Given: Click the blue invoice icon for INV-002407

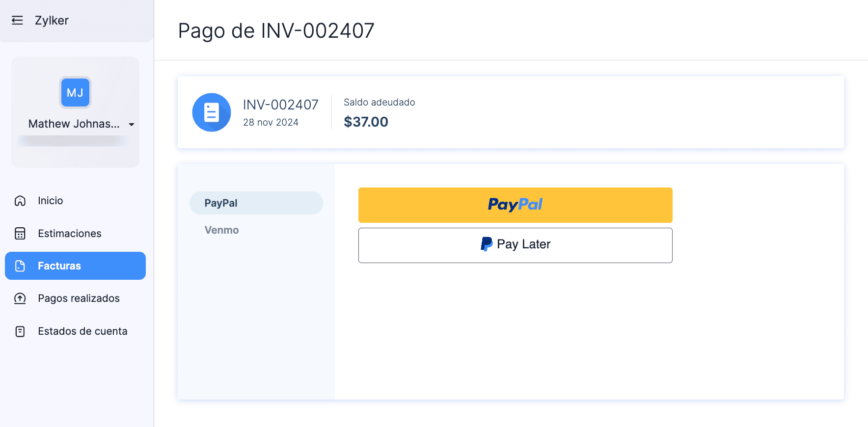Looking at the screenshot, I should (x=211, y=112).
